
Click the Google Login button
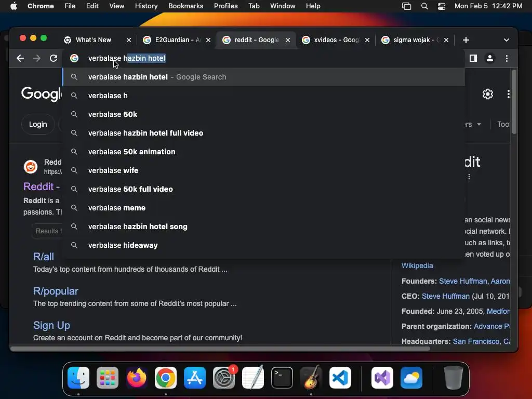click(38, 125)
